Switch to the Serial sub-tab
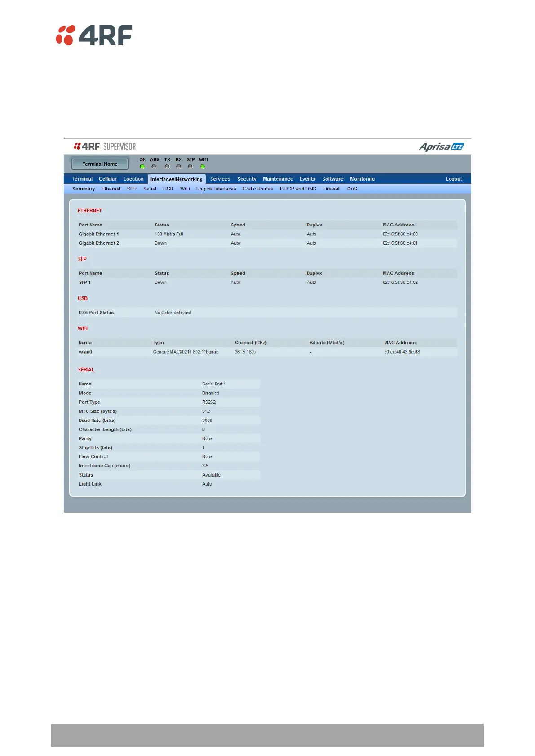This screenshot has height=756, width=535. [150, 189]
